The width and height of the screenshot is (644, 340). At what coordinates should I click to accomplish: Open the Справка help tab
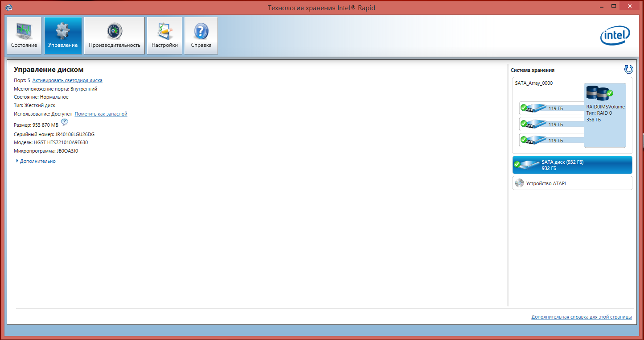click(x=201, y=36)
